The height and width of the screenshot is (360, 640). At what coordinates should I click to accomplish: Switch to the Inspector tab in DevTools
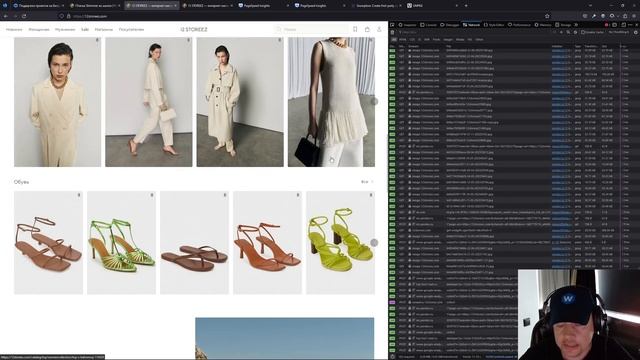pyautogui.click(x=408, y=25)
